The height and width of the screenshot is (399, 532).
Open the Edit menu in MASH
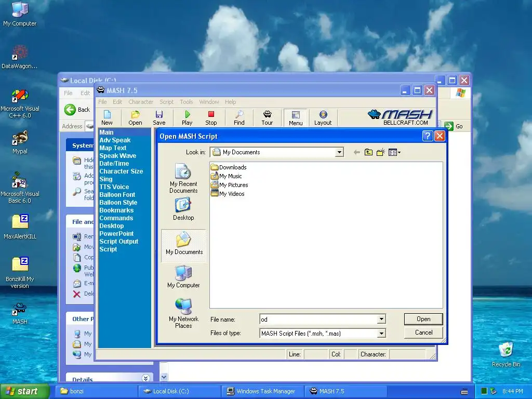click(x=117, y=102)
